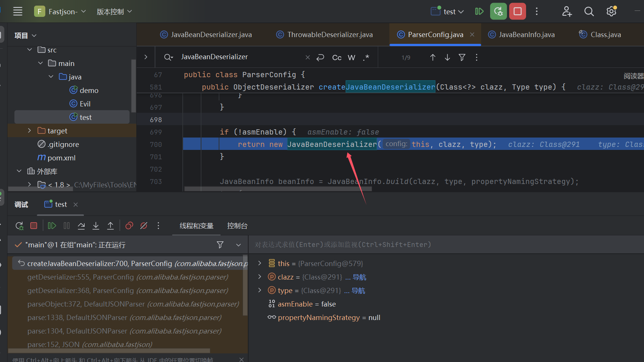
Task: Click the Stop square in debug toolbar
Action: pos(34,226)
